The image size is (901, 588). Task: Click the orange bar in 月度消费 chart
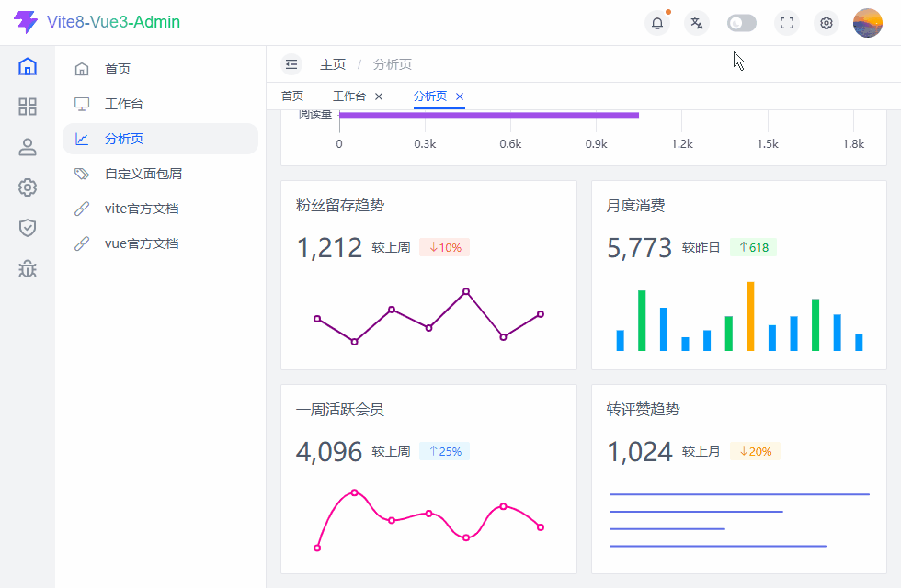750,316
